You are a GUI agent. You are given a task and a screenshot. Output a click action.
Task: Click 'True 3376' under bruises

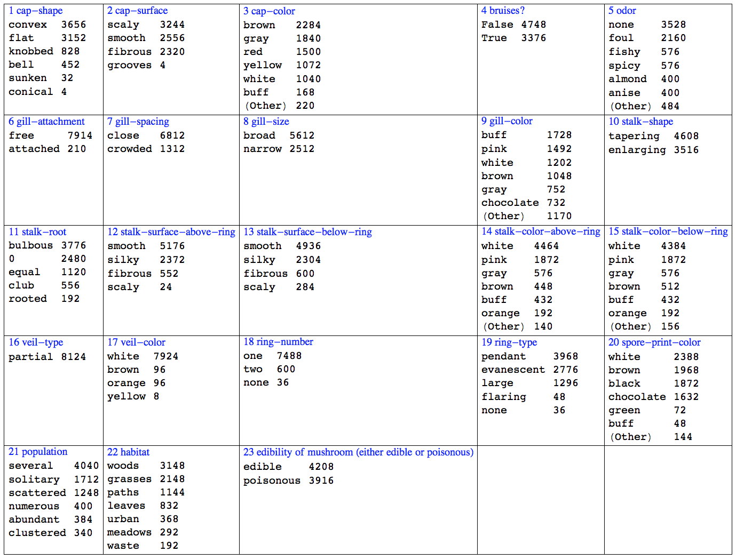tap(513, 38)
